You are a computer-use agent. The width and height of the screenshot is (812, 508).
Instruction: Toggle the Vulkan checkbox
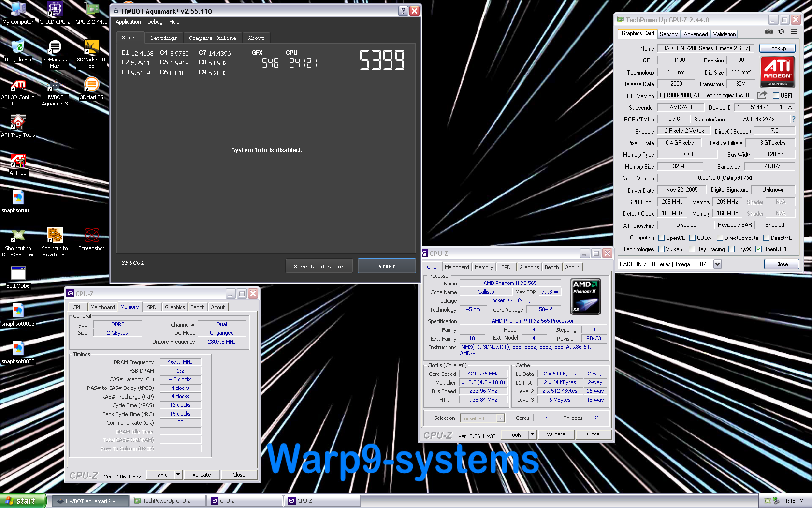(661, 249)
